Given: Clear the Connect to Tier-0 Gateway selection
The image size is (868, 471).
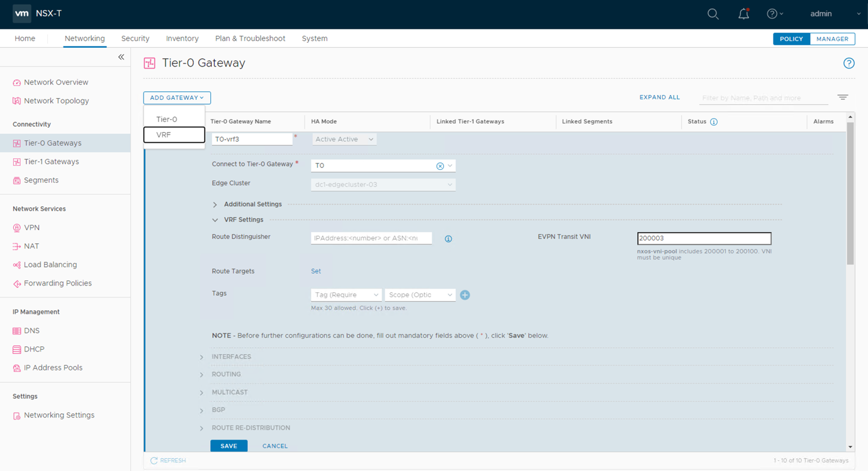Looking at the screenshot, I should [440, 166].
